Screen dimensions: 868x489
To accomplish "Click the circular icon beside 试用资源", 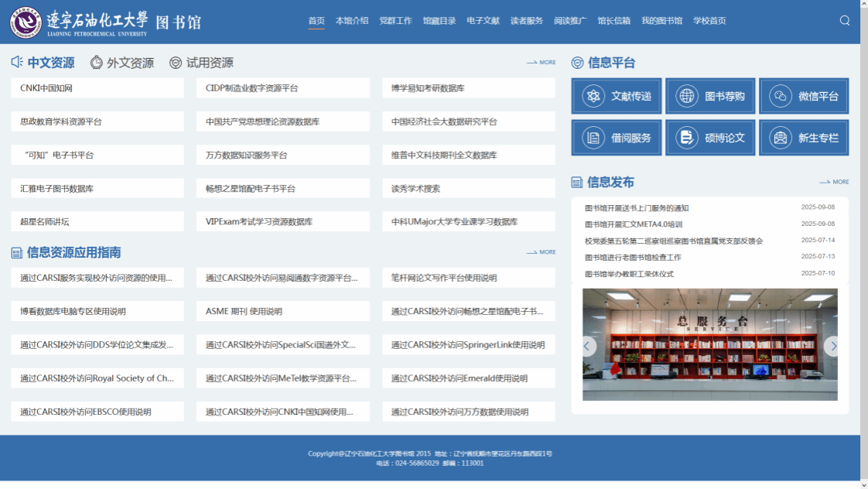I will tap(176, 63).
